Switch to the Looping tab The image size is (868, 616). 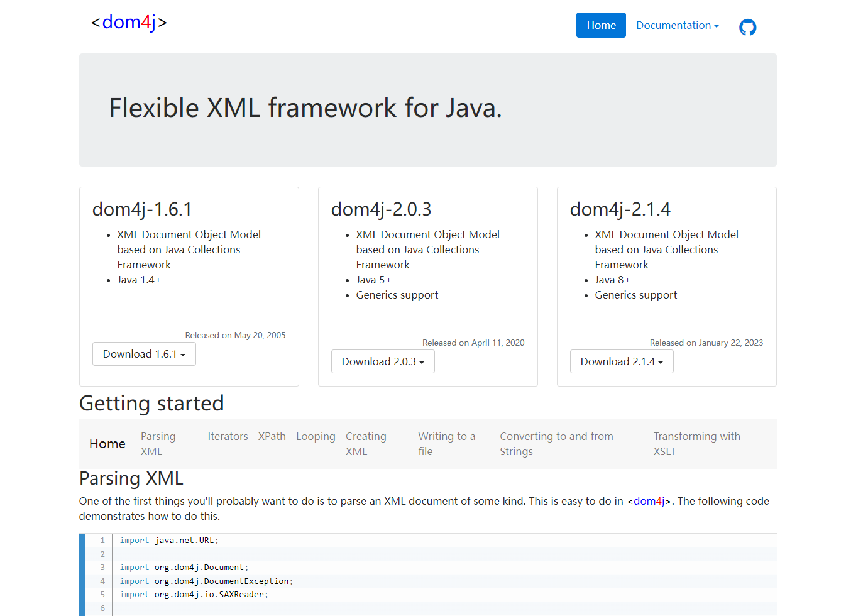pyautogui.click(x=316, y=436)
